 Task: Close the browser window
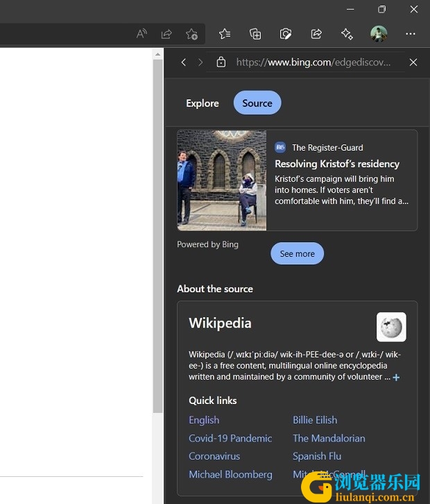tap(414, 9)
